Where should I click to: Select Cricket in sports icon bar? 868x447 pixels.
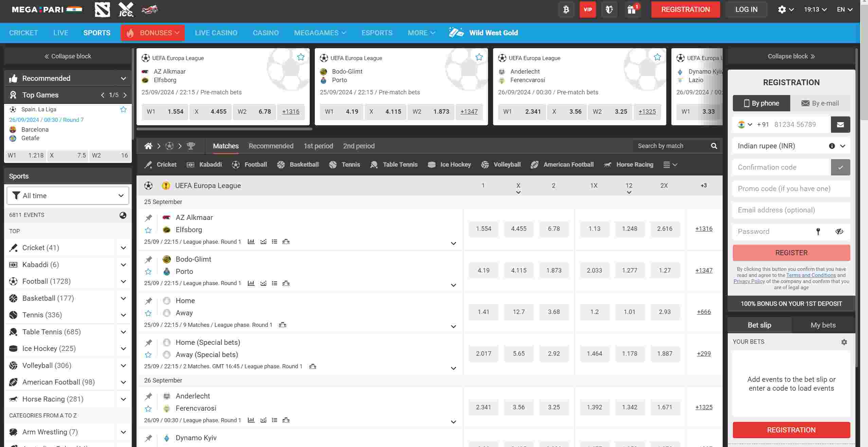pyautogui.click(x=161, y=165)
